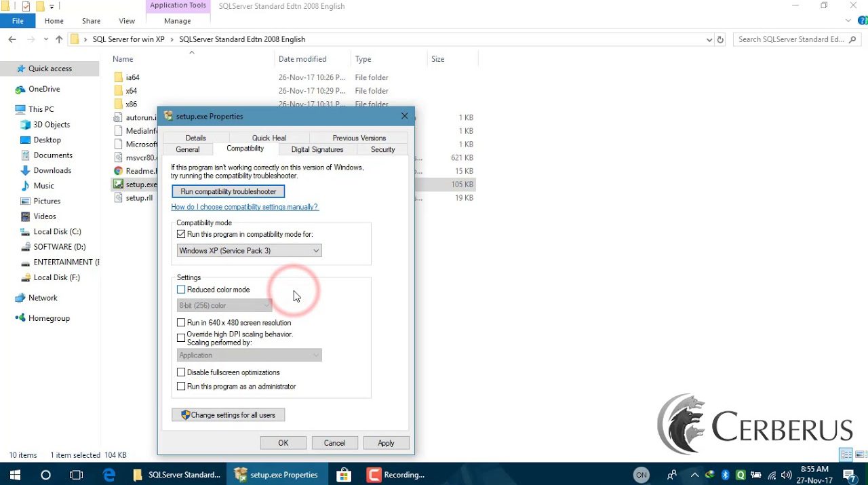Viewport: 868px width, 485px height.
Task: Expand the address bar history dropdown arrow
Action: point(709,39)
